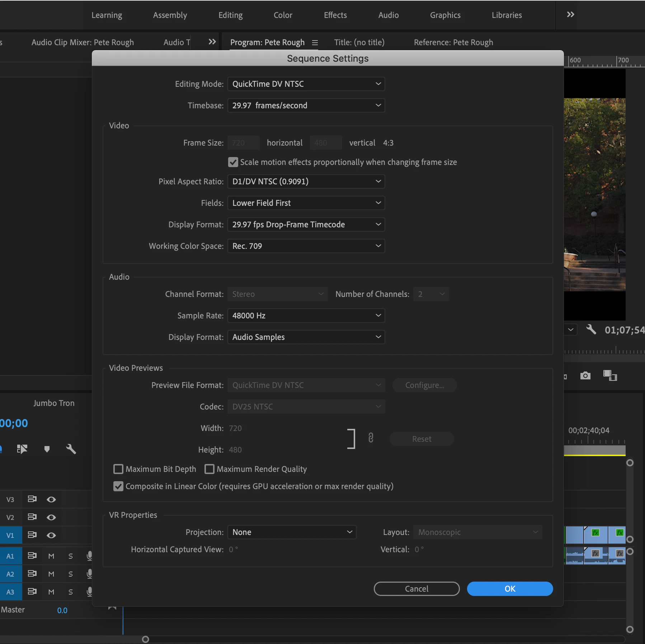The width and height of the screenshot is (645, 644).
Task: Open the Editing Mode dropdown
Action: (x=306, y=84)
